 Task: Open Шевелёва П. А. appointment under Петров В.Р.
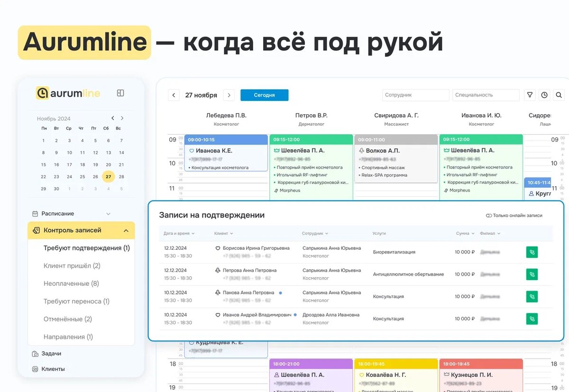tap(311, 166)
